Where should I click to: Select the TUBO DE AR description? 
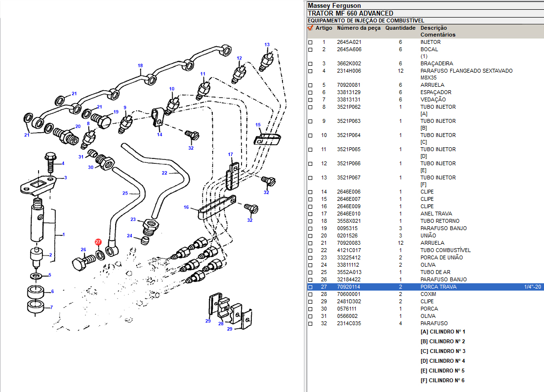(x=435, y=273)
